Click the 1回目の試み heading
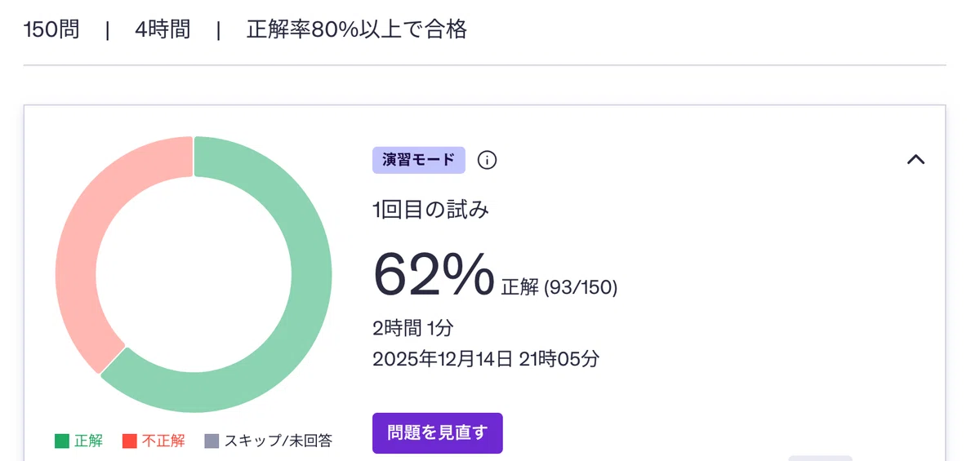980x461 pixels. coord(430,211)
